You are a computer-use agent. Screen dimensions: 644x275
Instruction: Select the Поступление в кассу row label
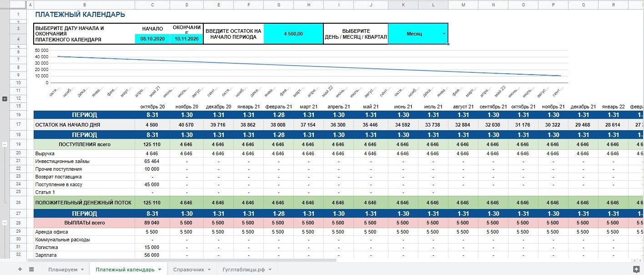click(84, 184)
